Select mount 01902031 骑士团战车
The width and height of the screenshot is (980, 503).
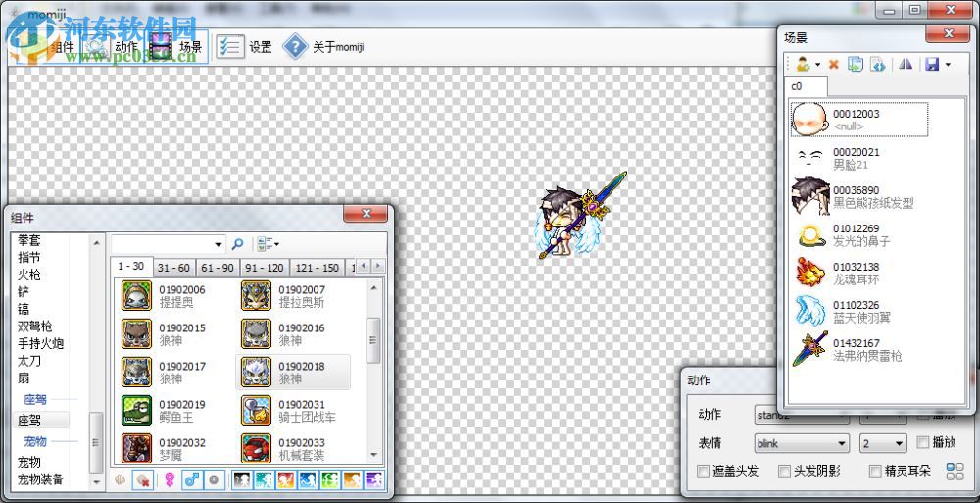pos(293,411)
